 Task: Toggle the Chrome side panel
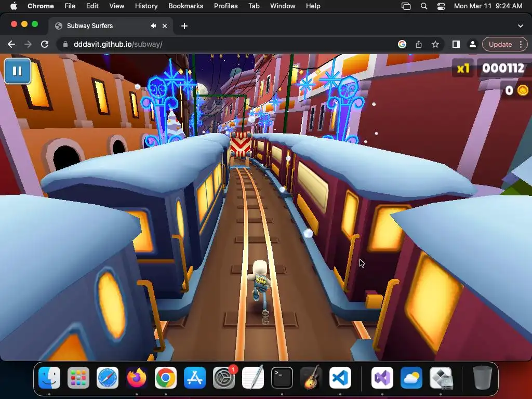pos(456,44)
